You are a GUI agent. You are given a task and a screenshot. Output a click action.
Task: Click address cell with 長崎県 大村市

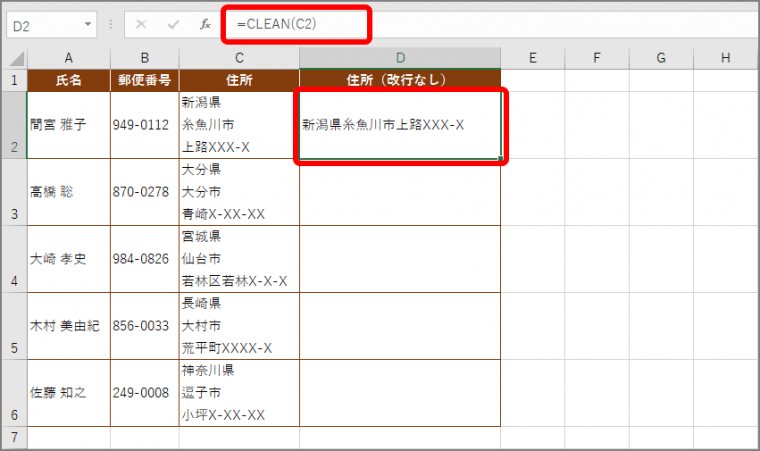[x=239, y=326]
